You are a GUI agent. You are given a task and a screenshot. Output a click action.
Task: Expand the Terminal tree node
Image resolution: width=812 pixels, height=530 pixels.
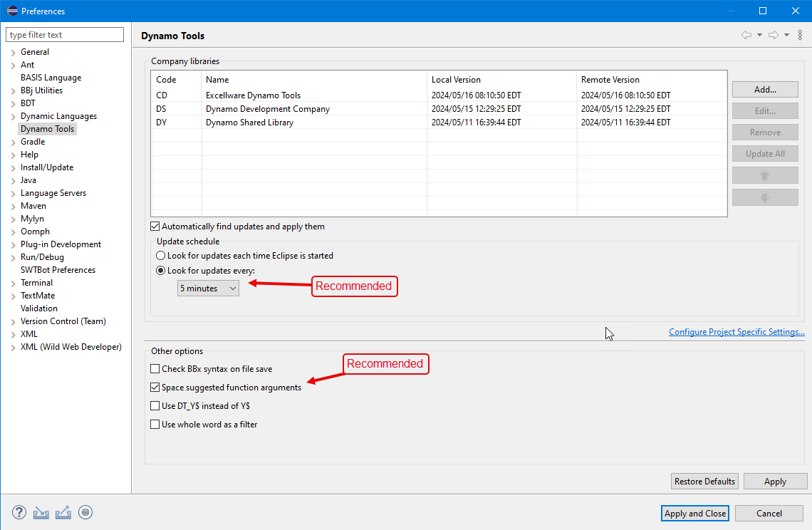tap(13, 284)
